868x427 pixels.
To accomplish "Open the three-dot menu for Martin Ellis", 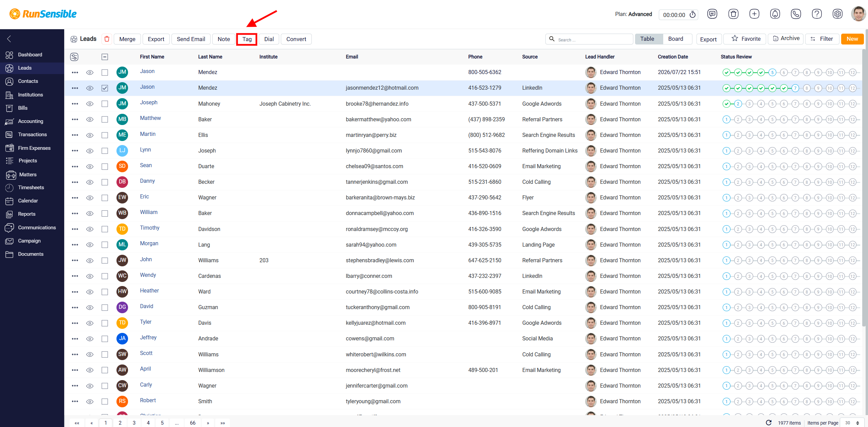I will [75, 135].
